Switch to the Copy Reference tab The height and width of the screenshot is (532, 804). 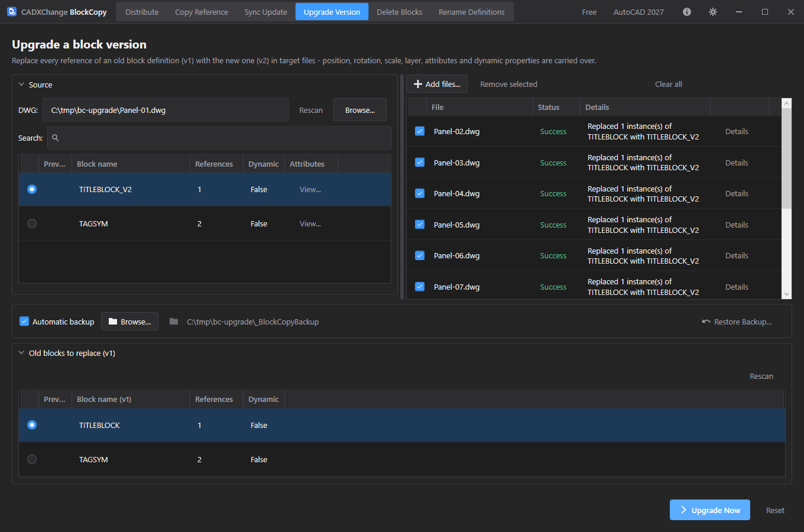[202, 12]
